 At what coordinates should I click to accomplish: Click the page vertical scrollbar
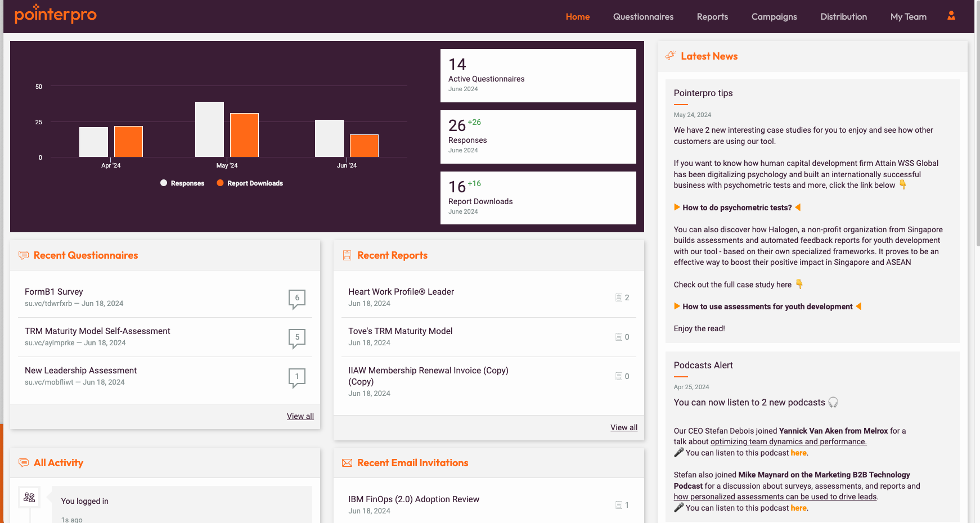coord(977,124)
